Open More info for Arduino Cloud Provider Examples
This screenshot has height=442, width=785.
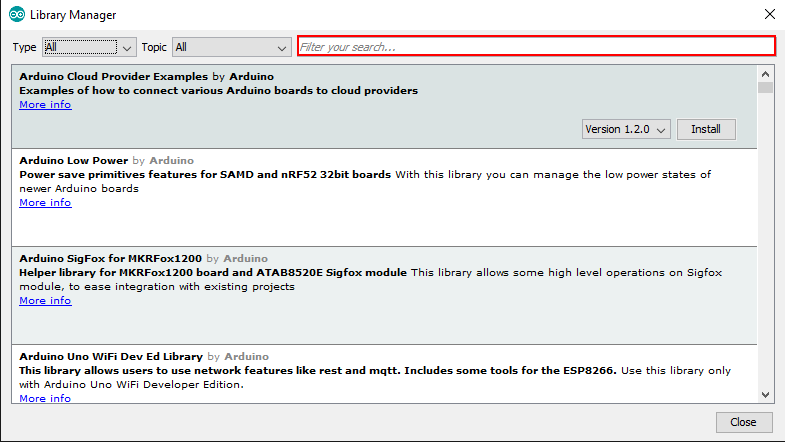[45, 105]
